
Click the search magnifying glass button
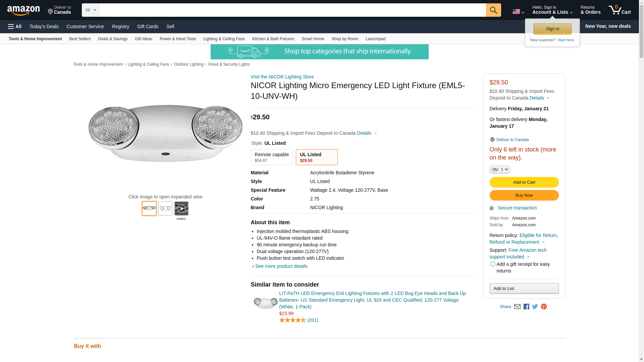click(x=493, y=10)
